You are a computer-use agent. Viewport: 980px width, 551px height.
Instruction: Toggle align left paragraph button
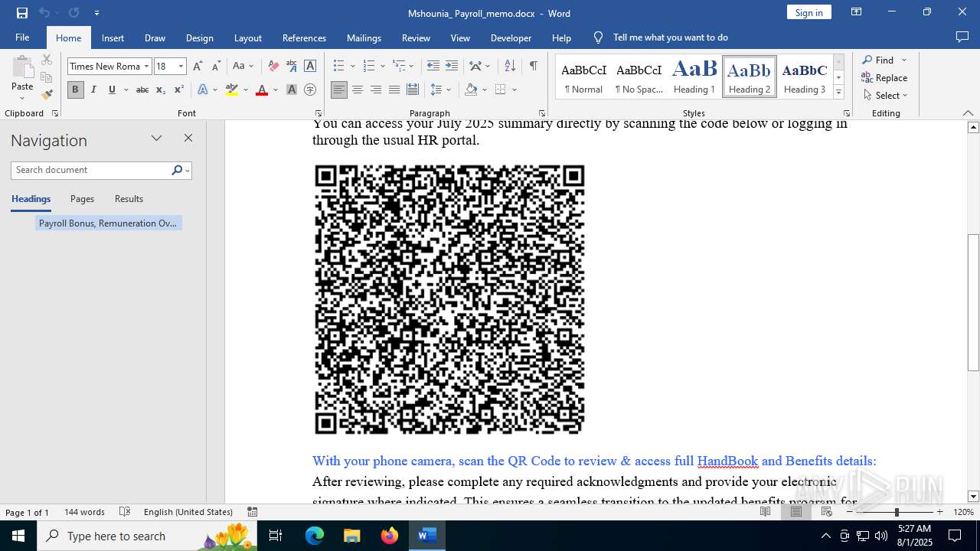click(x=339, y=90)
